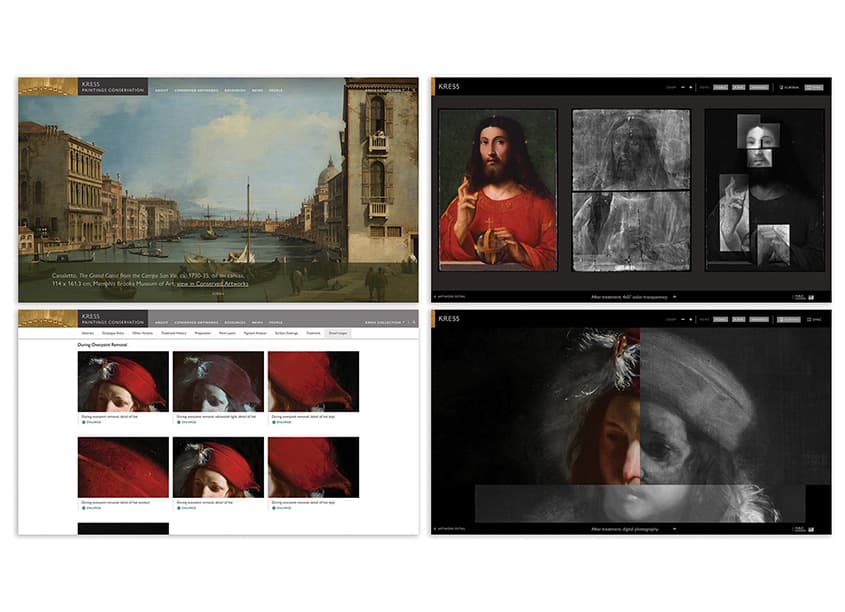845x612 pixels.
Task: Click the KRESS logo in the red hat viewer
Action: click(449, 318)
